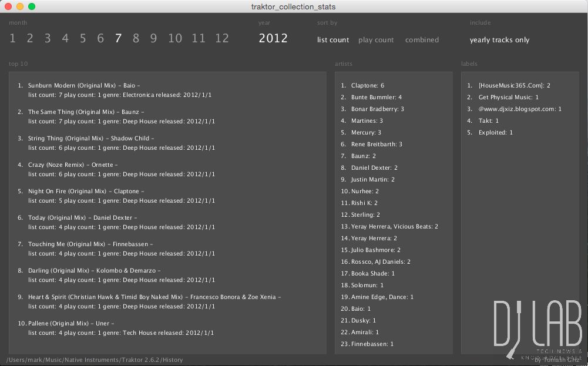Viewport: 588px width, 366px height.
Task: Select the highlighted month 7
Action: (118, 39)
